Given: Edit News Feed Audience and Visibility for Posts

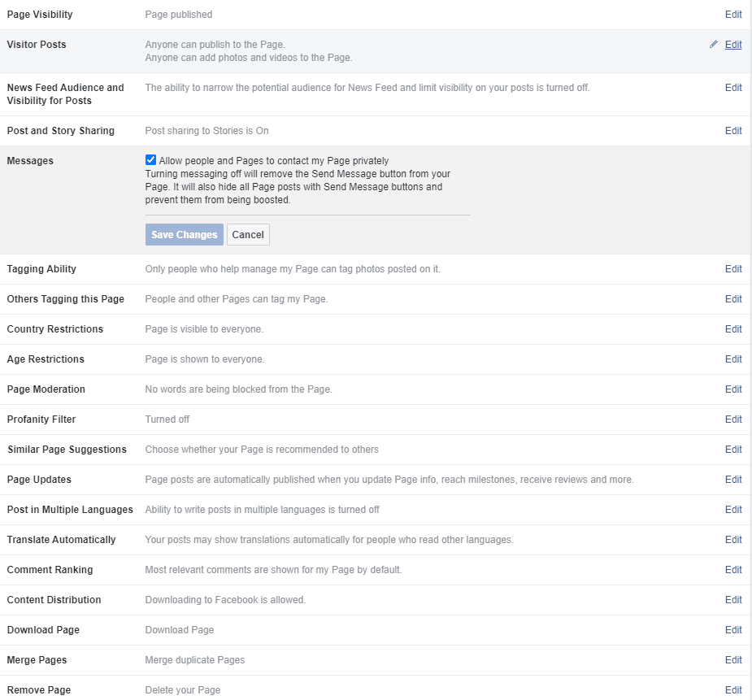Looking at the screenshot, I should click(x=732, y=87).
